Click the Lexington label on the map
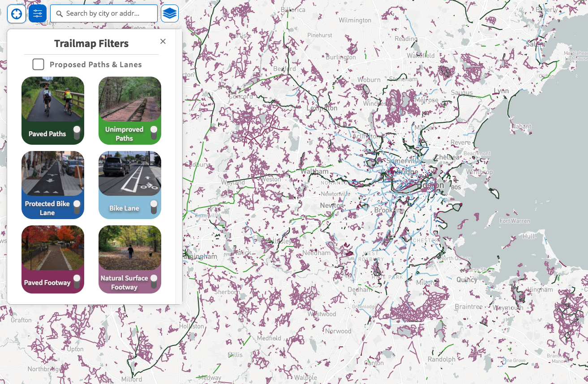588x384 pixels. pyautogui.click(x=322, y=108)
